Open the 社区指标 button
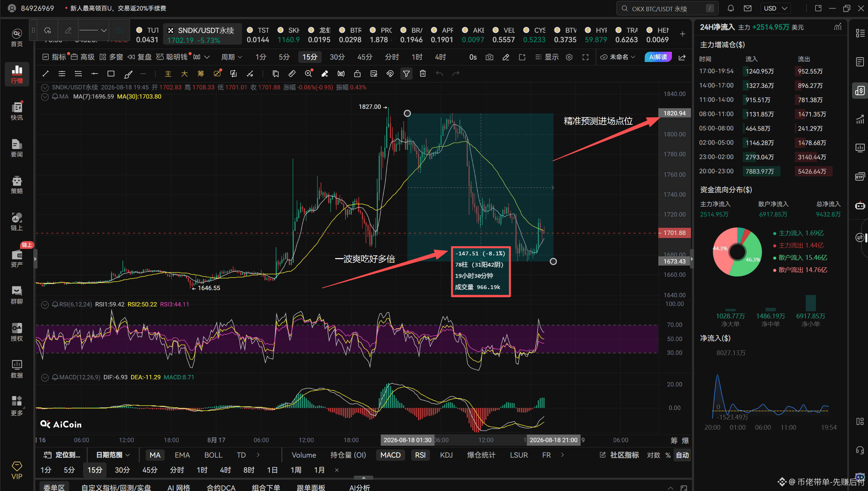The width and height of the screenshot is (868, 491). 619,455
